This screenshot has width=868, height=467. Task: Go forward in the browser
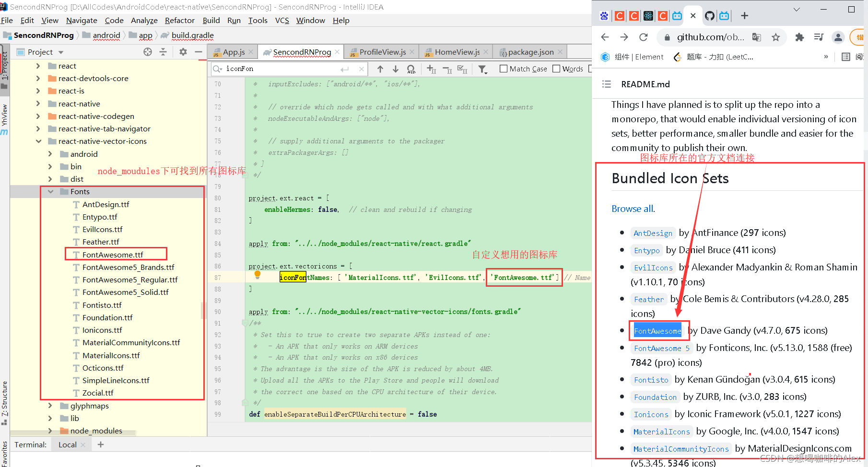point(624,37)
